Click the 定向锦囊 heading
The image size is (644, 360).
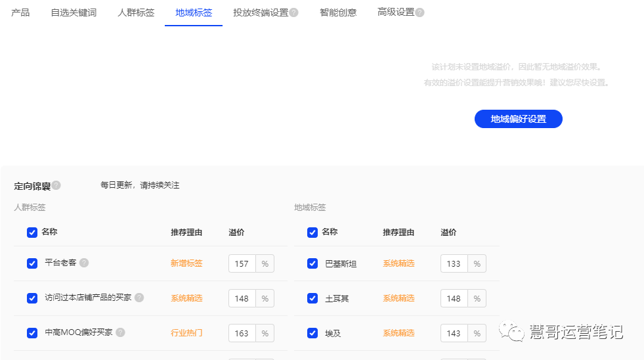32,186
